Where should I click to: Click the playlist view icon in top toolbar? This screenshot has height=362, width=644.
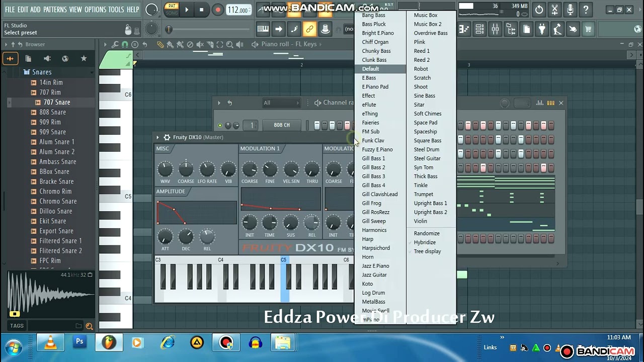point(464,30)
